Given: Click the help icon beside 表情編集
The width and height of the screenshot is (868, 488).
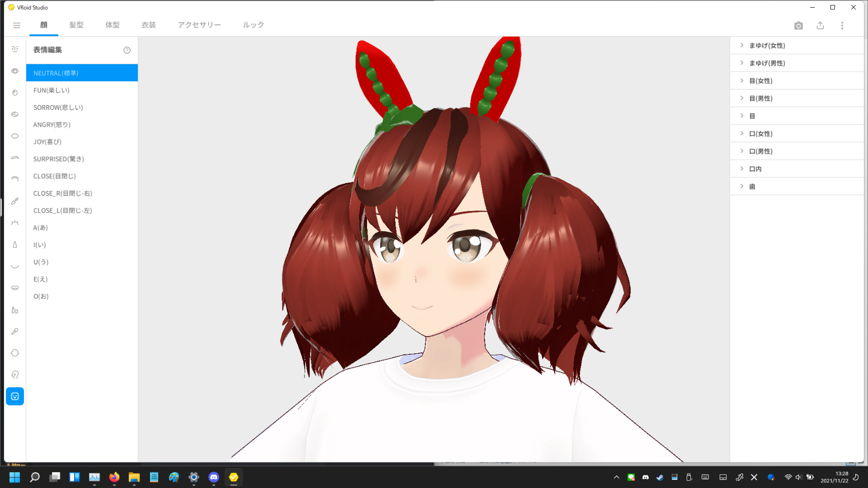Looking at the screenshot, I should click(127, 50).
